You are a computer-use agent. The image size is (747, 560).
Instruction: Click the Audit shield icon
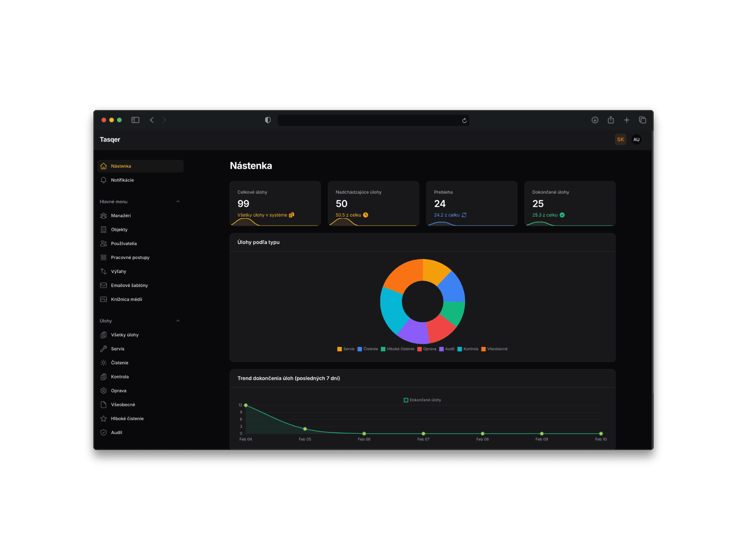click(103, 432)
